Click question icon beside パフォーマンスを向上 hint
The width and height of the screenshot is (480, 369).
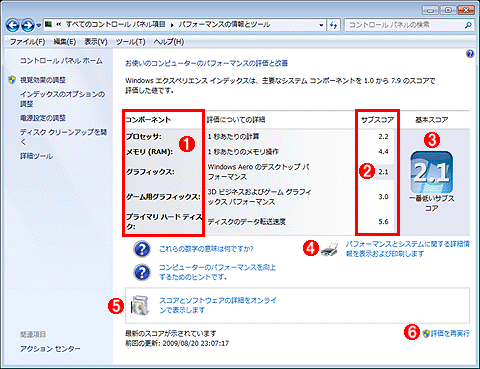coord(142,272)
